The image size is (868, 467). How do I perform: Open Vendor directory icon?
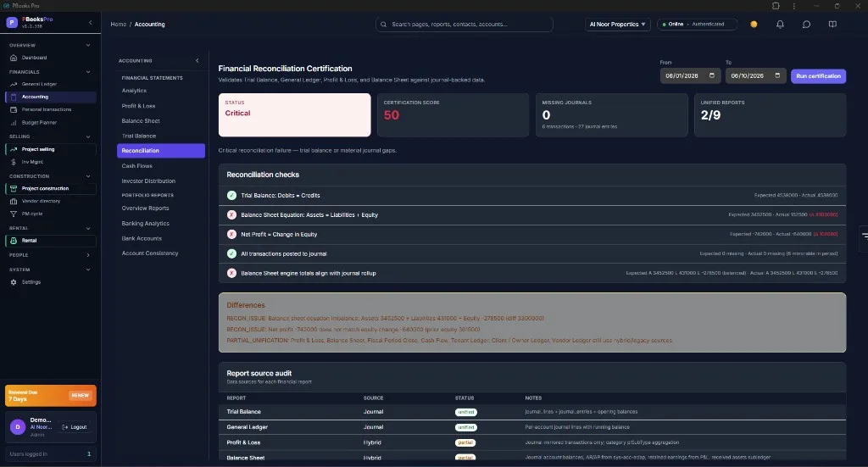point(14,202)
